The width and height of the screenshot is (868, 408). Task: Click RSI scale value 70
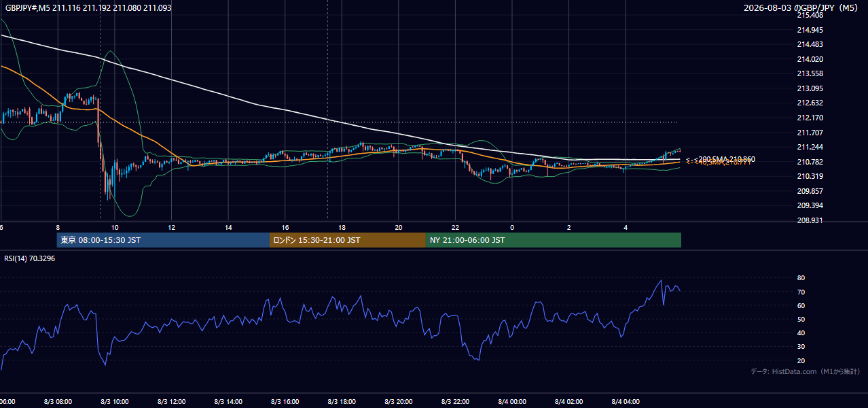click(801, 292)
